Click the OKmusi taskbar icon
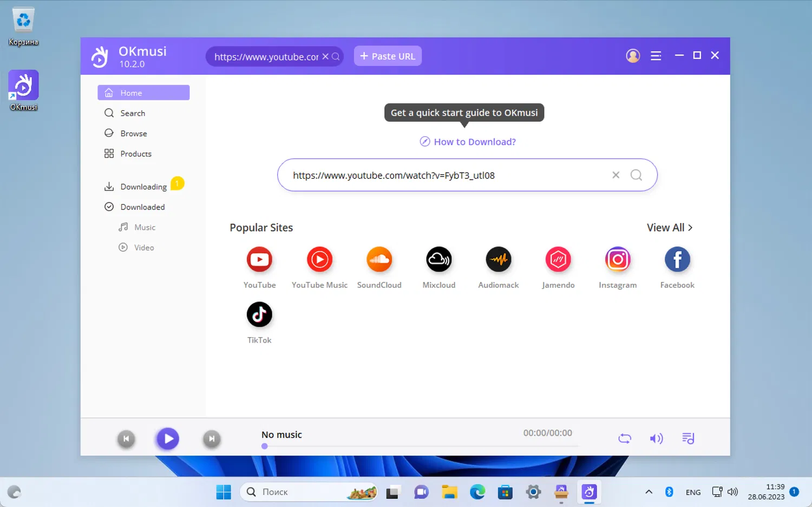Image resolution: width=812 pixels, height=507 pixels. tap(589, 492)
